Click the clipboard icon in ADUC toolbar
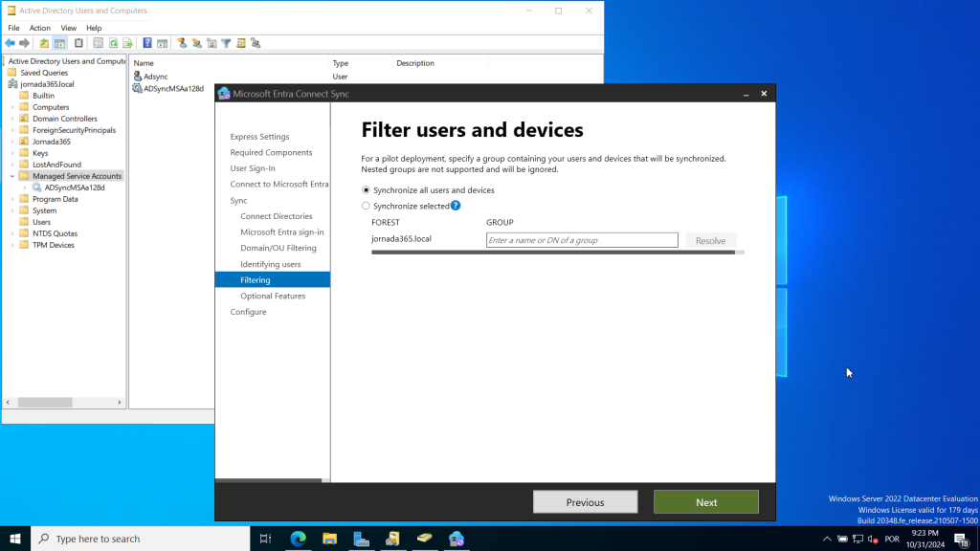The height and width of the screenshot is (551, 980). coord(78,43)
